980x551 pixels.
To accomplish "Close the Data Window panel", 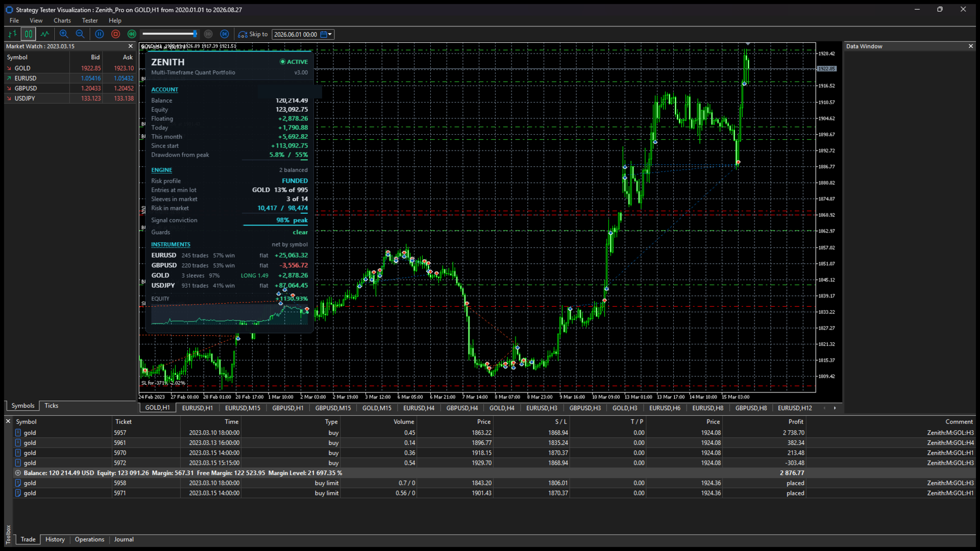I will [971, 46].
